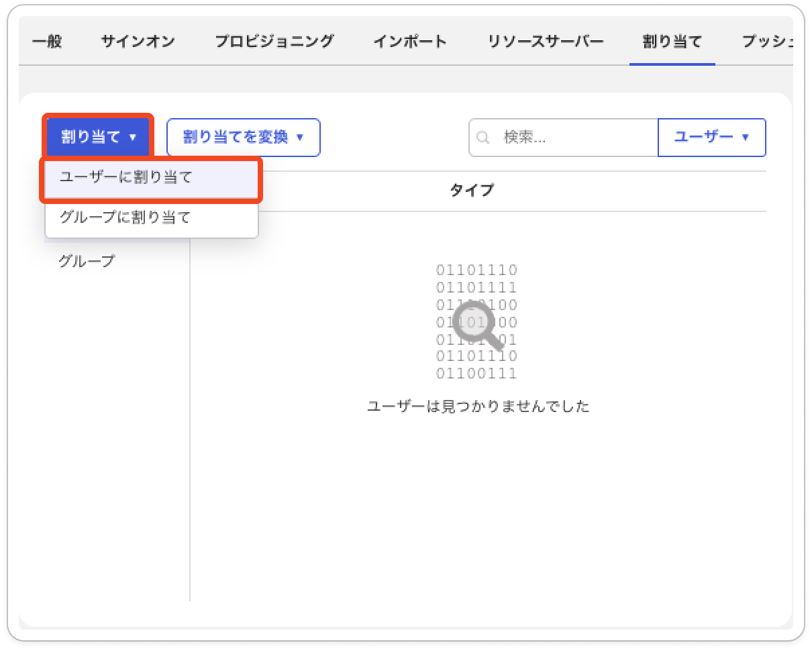Switch to the 一般 tab

pyautogui.click(x=47, y=42)
